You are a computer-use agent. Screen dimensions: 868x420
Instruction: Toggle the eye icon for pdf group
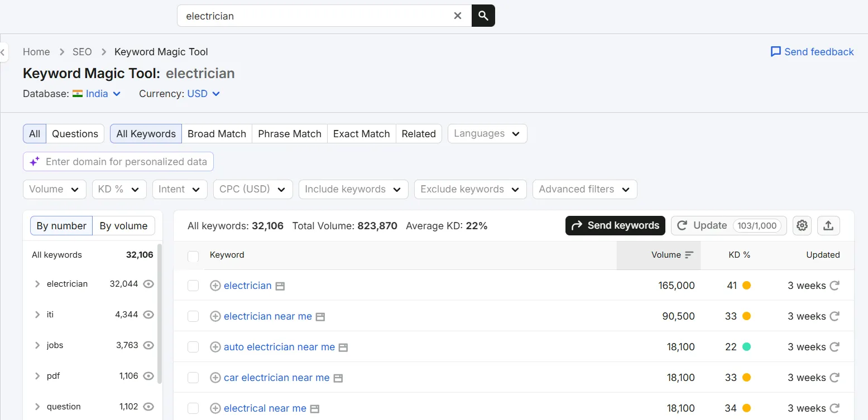[x=148, y=376]
